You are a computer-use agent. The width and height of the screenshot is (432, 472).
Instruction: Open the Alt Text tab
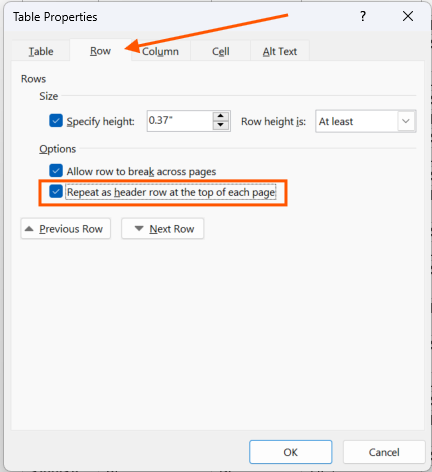280,51
